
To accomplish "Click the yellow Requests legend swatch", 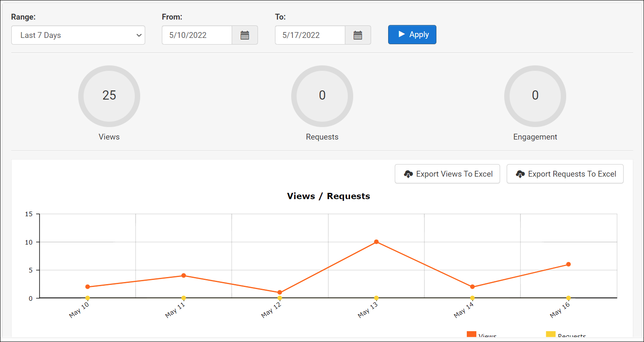I will (550, 335).
